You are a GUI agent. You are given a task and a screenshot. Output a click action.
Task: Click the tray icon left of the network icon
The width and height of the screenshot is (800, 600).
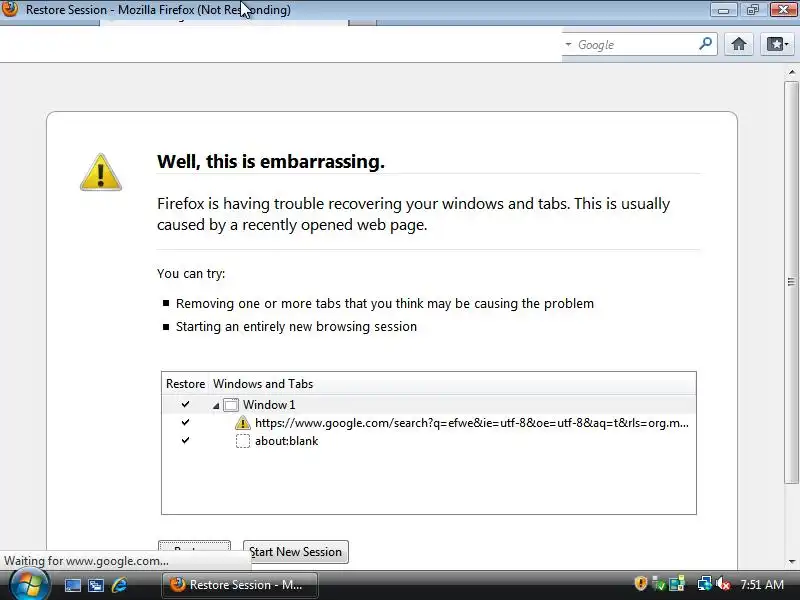(x=677, y=584)
